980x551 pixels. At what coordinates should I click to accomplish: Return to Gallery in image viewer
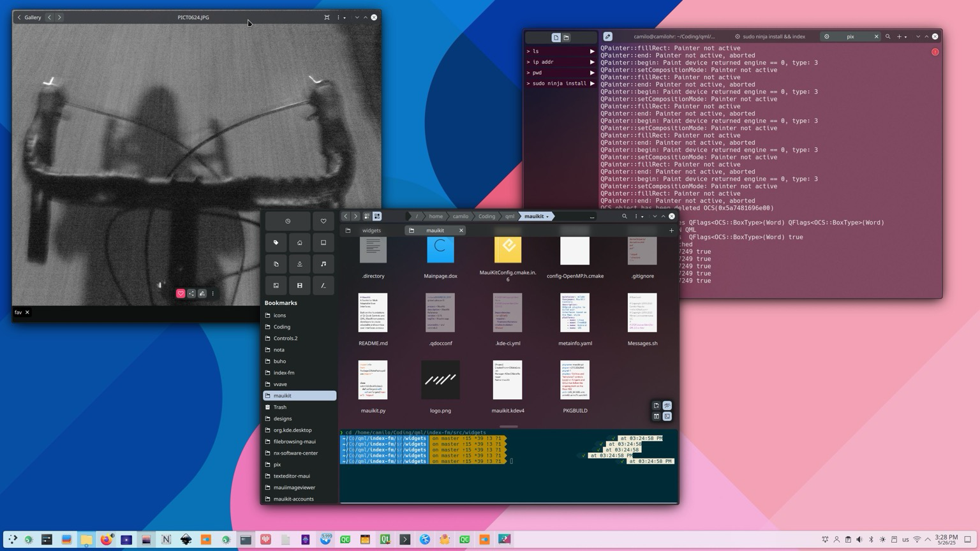[x=29, y=17]
